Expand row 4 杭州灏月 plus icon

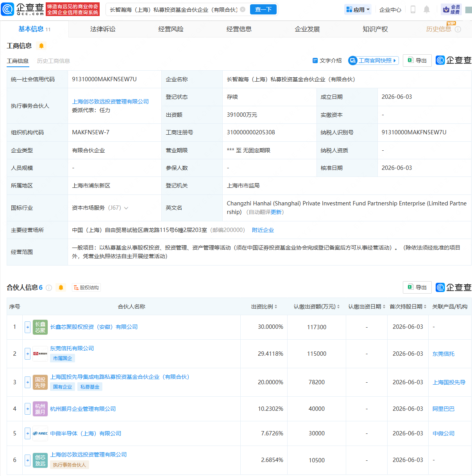[x=27, y=409]
